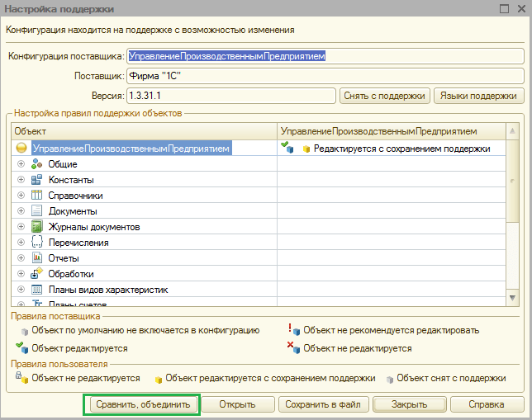Expand the Документы tree node
This screenshot has width=532, height=420.
(x=21, y=210)
